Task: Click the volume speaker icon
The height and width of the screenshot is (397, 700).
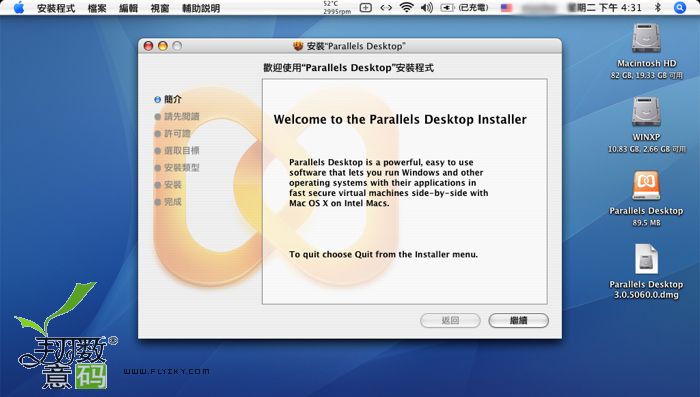Action: pyautogui.click(x=427, y=8)
